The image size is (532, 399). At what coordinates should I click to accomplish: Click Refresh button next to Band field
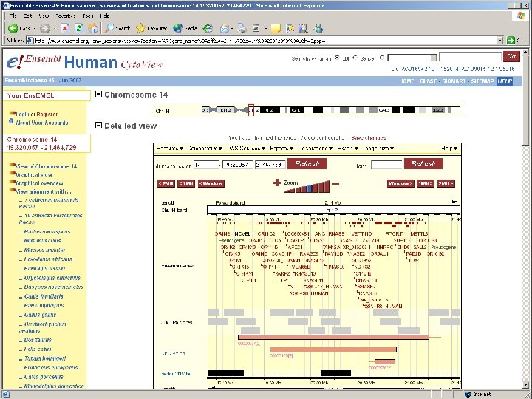click(423, 163)
